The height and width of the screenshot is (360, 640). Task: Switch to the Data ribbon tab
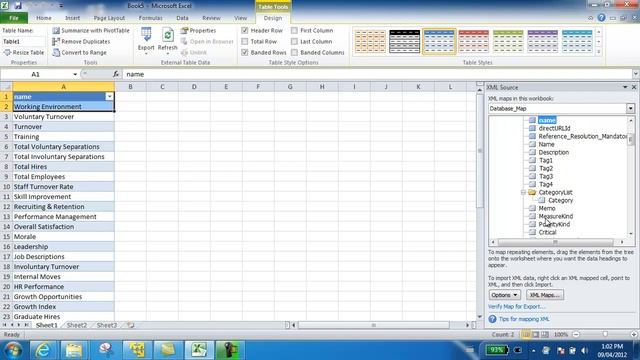tap(182, 18)
